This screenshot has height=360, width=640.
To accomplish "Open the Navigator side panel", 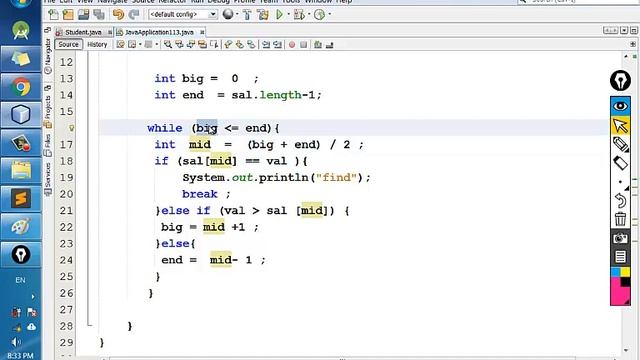I will [48, 56].
